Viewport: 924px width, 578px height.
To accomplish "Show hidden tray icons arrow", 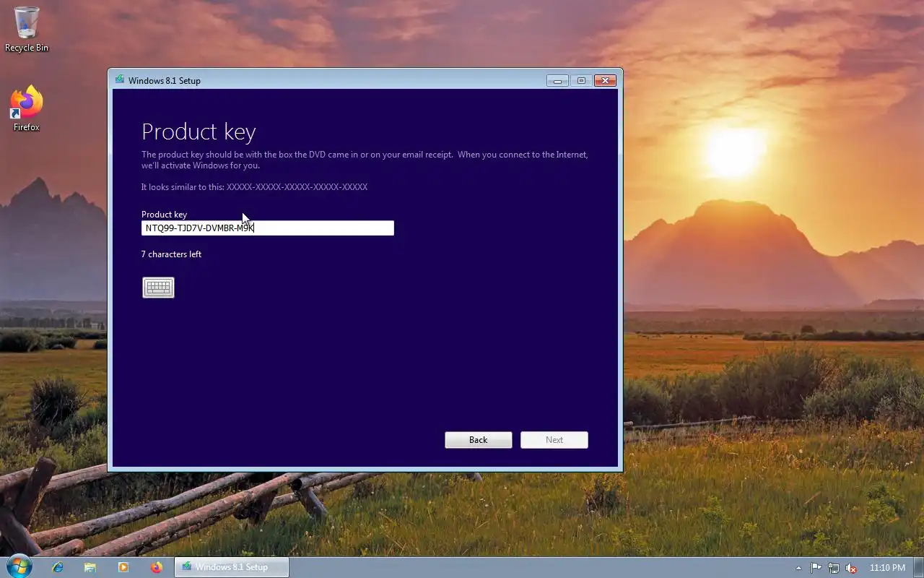I will coord(798,568).
